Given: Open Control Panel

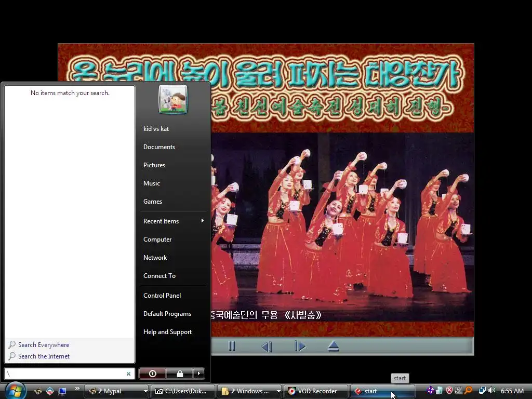Looking at the screenshot, I should [162, 296].
